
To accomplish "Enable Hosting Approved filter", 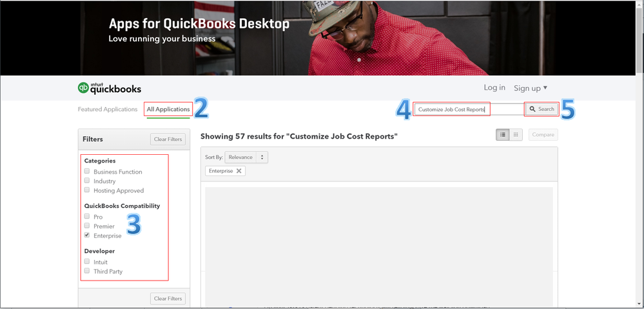I will (x=86, y=190).
